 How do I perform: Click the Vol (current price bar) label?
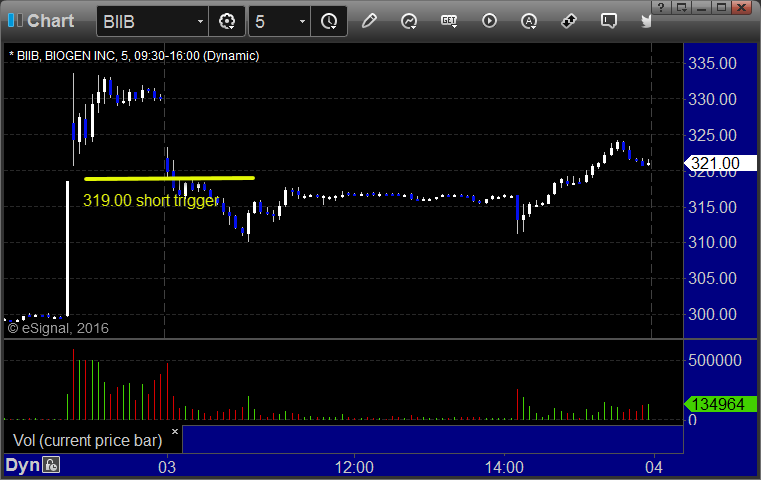[87, 440]
